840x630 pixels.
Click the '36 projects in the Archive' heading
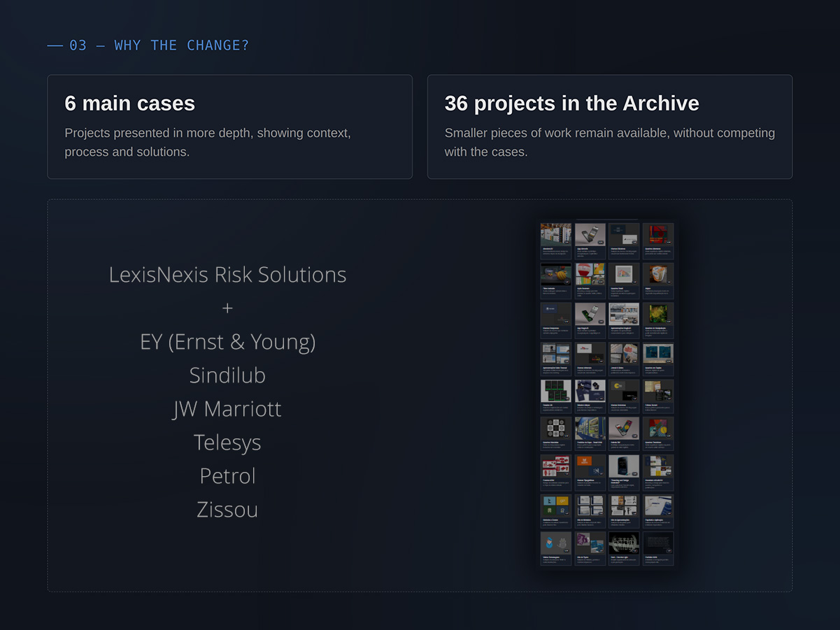click(x=571, y=103)
